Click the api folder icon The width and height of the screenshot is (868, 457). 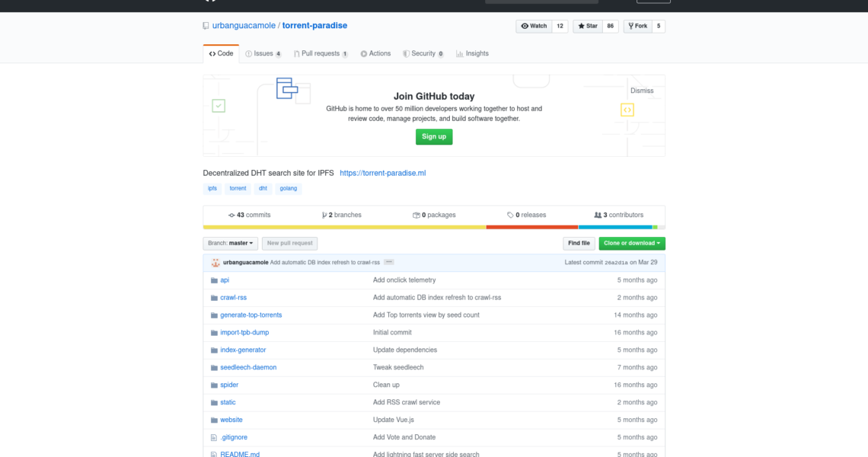pos(214,280)
